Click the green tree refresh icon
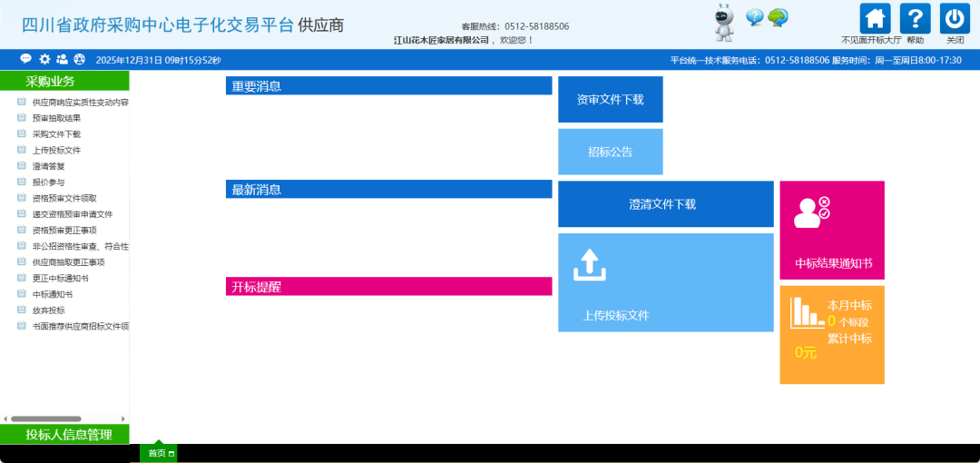 coord(778,17)
